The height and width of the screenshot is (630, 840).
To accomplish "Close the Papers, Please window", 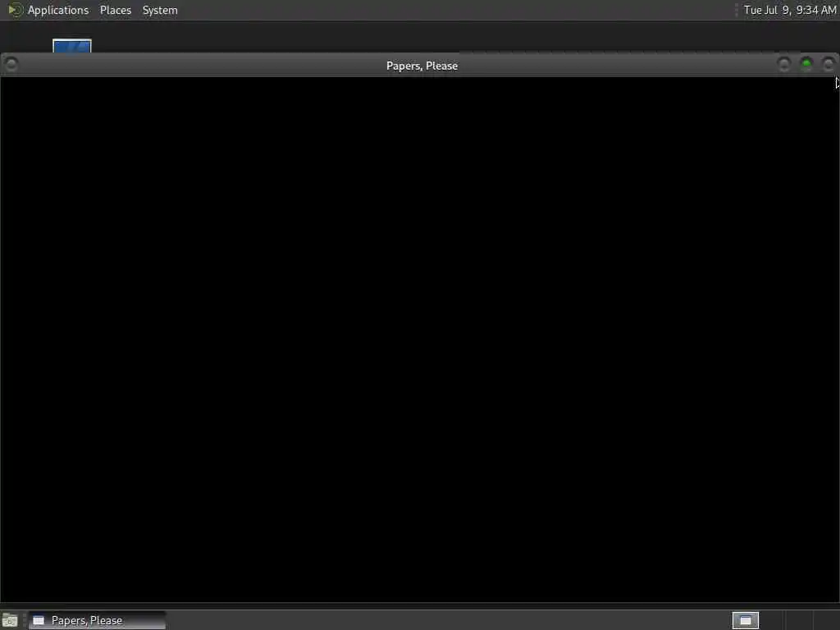I will coord(829,65).
